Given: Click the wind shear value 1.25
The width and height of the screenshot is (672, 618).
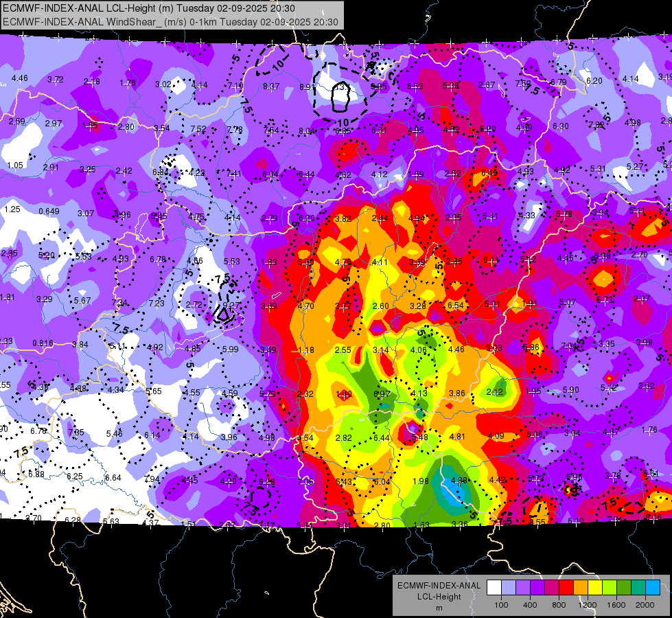Looking at the screenshot, I should tap(12, 209).
